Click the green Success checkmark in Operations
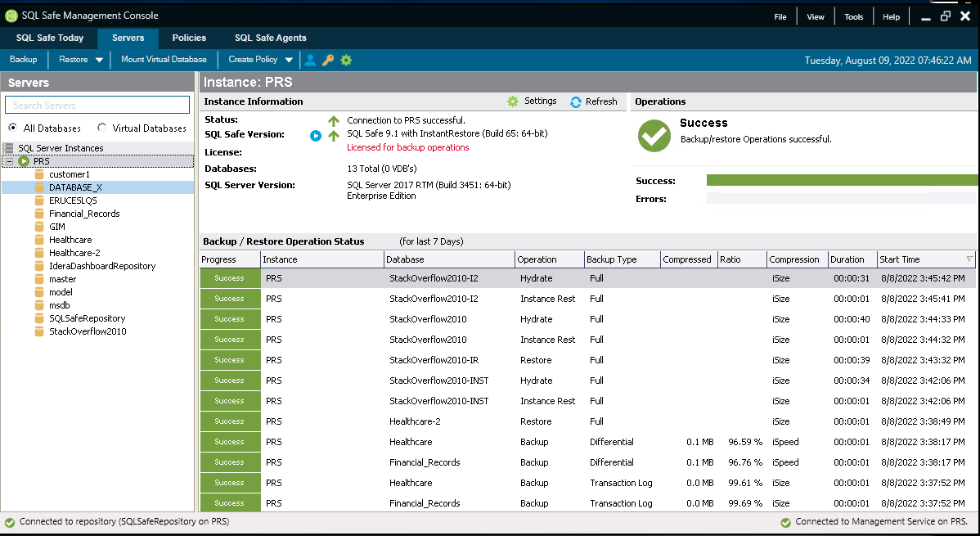 pos(654,135)
